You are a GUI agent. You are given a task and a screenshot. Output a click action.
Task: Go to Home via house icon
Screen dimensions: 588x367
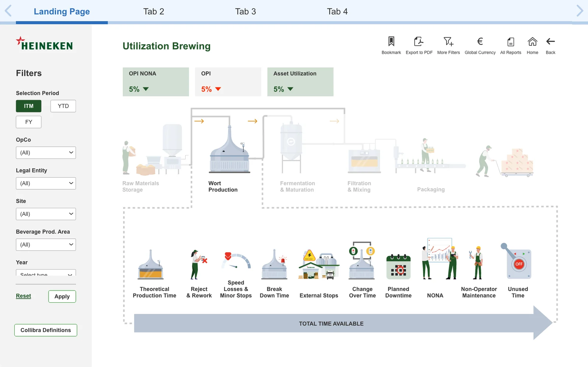pyautogui.click(x=533, y=41)
